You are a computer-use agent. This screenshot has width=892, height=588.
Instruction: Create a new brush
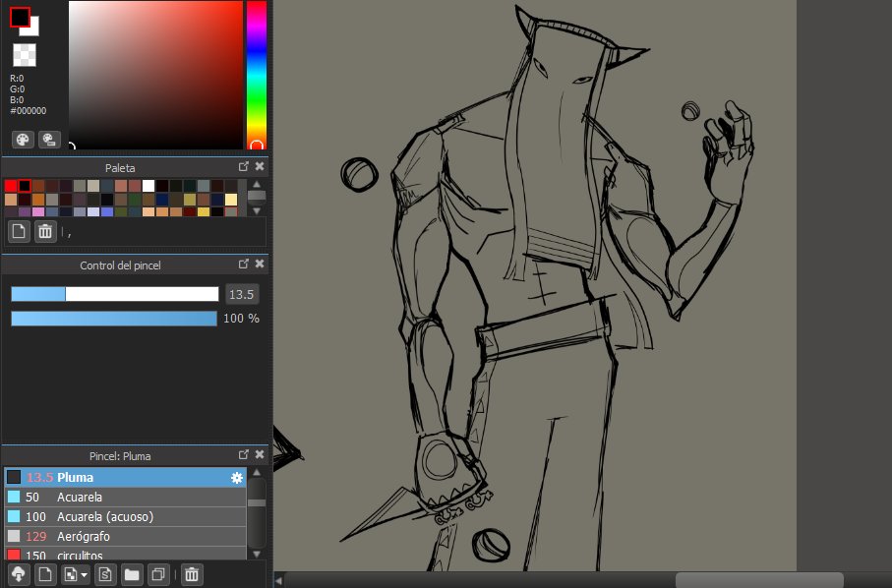coord(45,574)
